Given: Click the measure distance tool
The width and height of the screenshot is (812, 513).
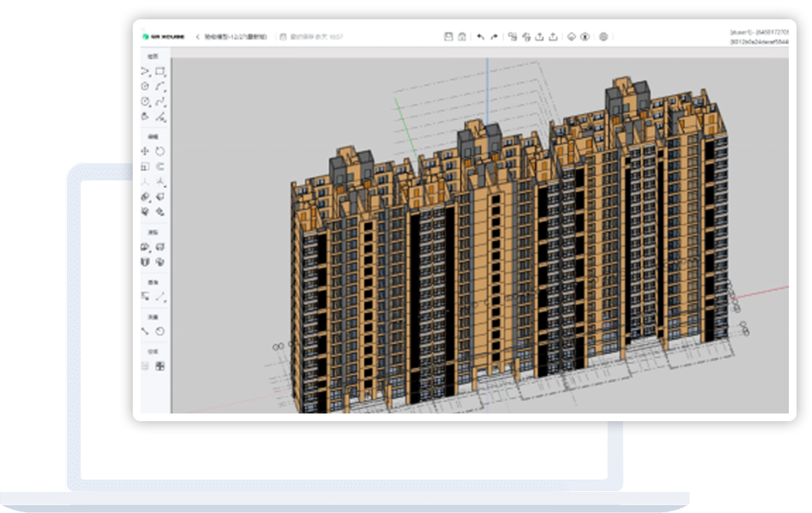Looking at the screenshot, I should 144,331.
